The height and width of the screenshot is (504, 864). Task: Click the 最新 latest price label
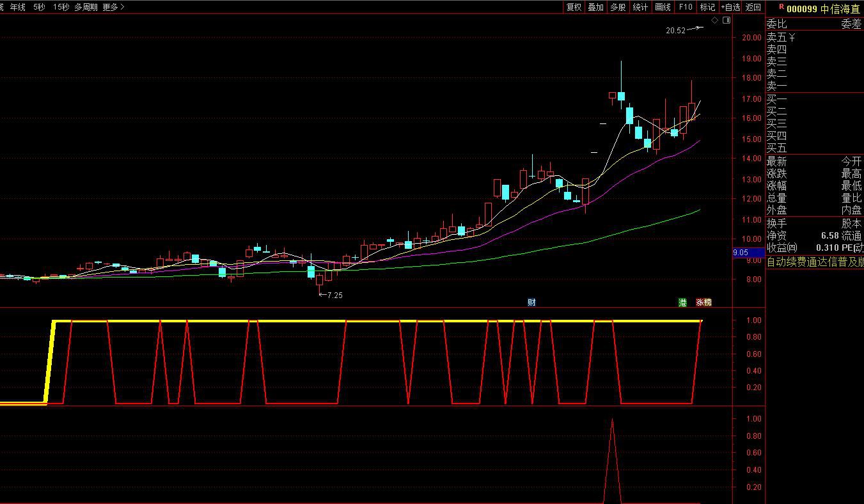(777, 162)
